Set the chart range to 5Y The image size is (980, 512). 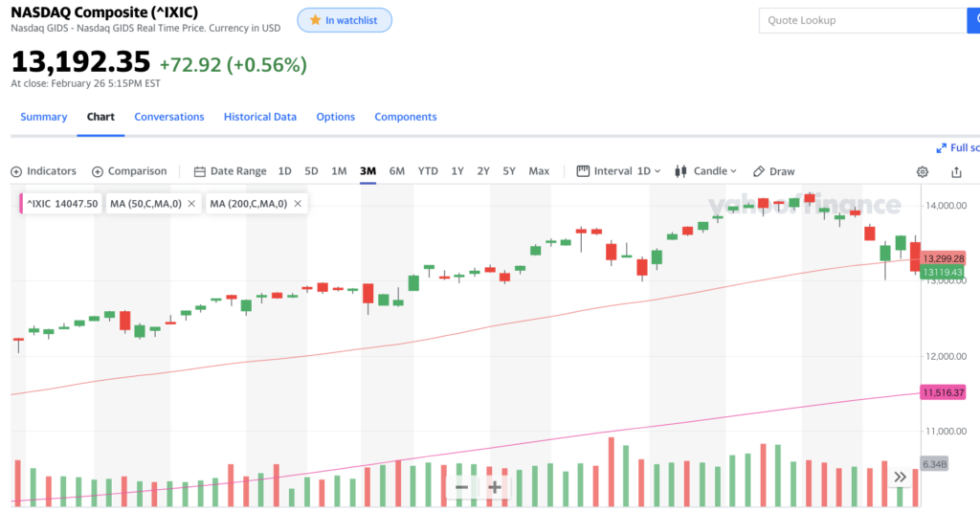[509, 171]
